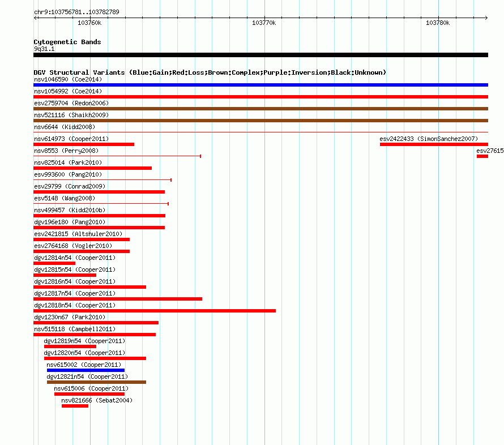Viewport: 504px width, 445px height.
Task: Select the blue nsv615002 gain bar
Action: (x=86, y=370)
